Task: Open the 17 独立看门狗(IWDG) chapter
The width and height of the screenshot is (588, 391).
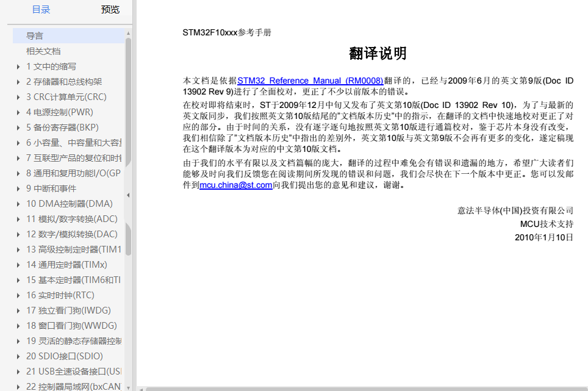Action: point(69,310)
